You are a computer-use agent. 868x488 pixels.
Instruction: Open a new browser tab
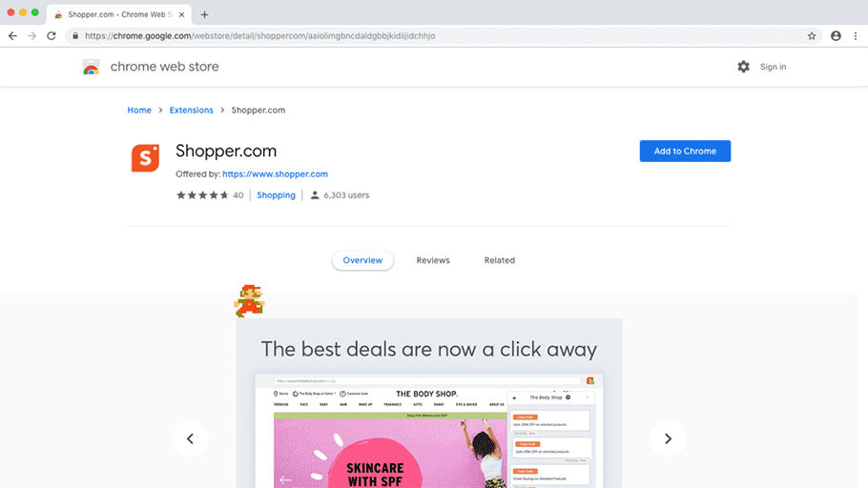tap(204, 15)
